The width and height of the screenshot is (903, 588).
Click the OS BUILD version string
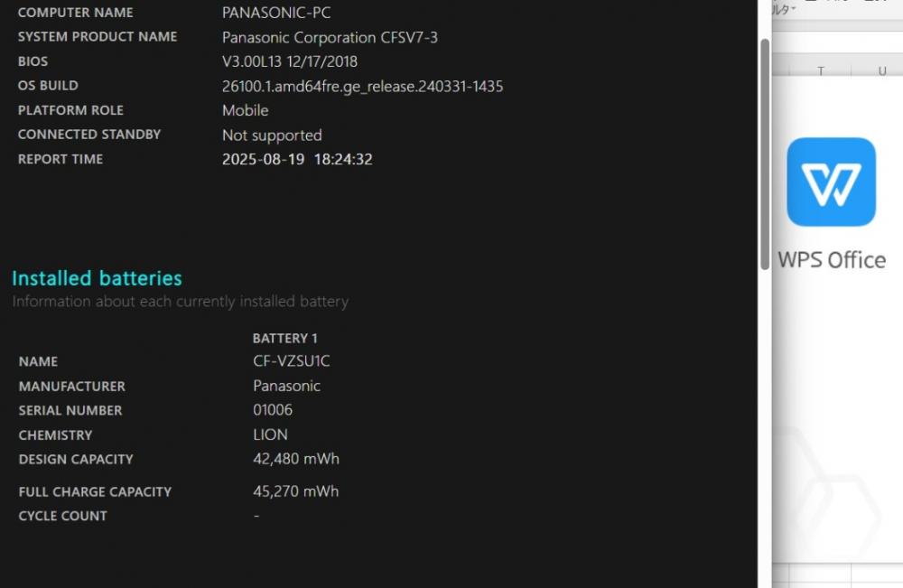pyautogui.click(x=363, y=87)
